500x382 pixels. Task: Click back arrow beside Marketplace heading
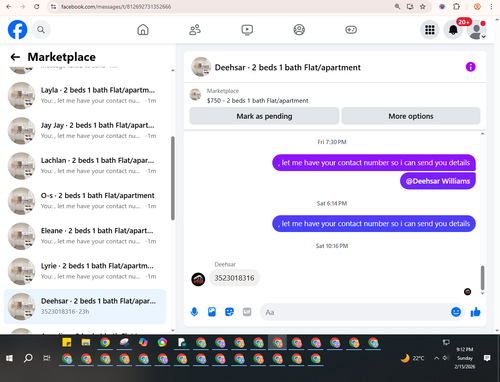coord(15,57)
